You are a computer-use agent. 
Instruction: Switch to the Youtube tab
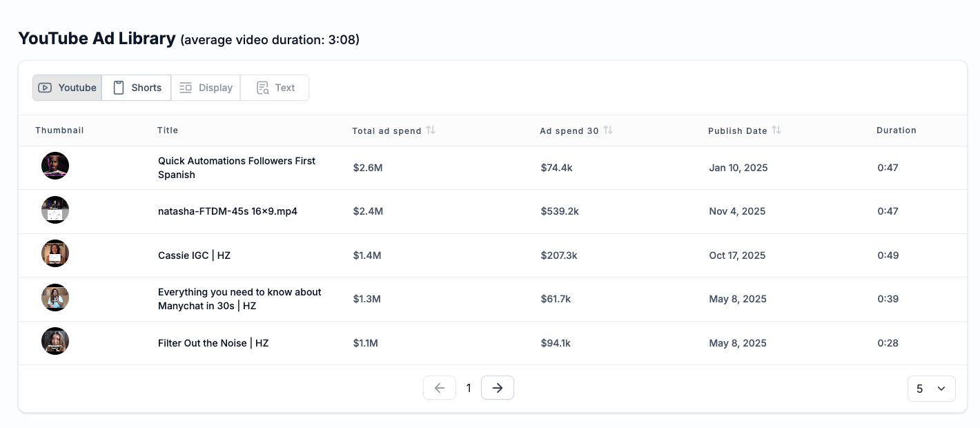67,88
